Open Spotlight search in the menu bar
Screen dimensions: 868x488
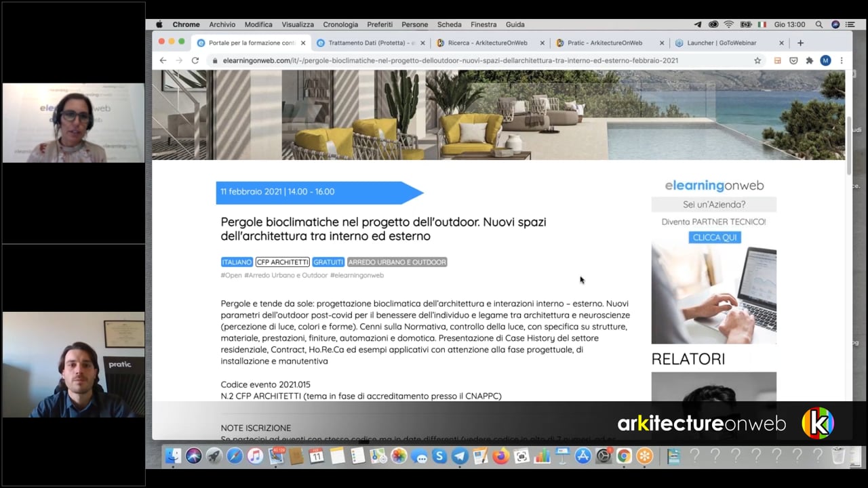tap(819, 24)
